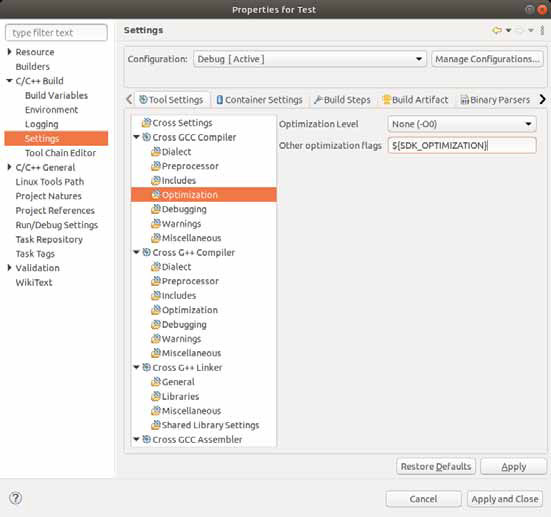Open the help question mark icon
The width and height of the screenshot is (551, 517).
click(x=15, y=498)
